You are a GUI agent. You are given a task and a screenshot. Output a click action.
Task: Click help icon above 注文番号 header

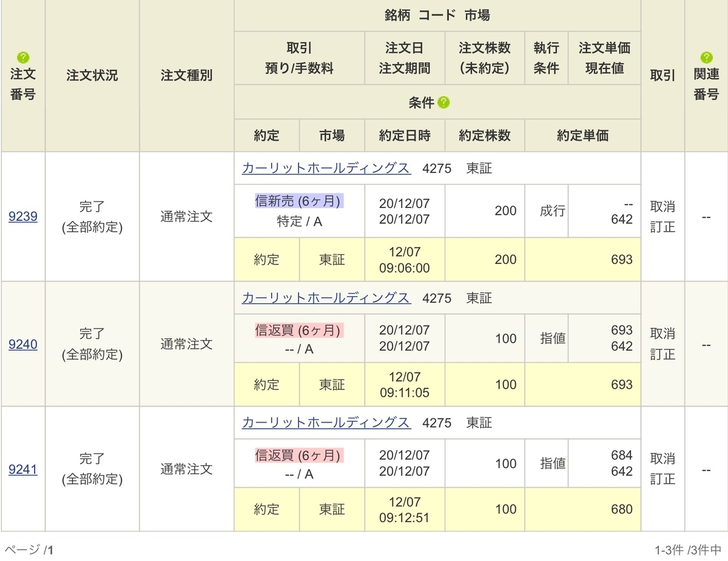pos(23,58)
